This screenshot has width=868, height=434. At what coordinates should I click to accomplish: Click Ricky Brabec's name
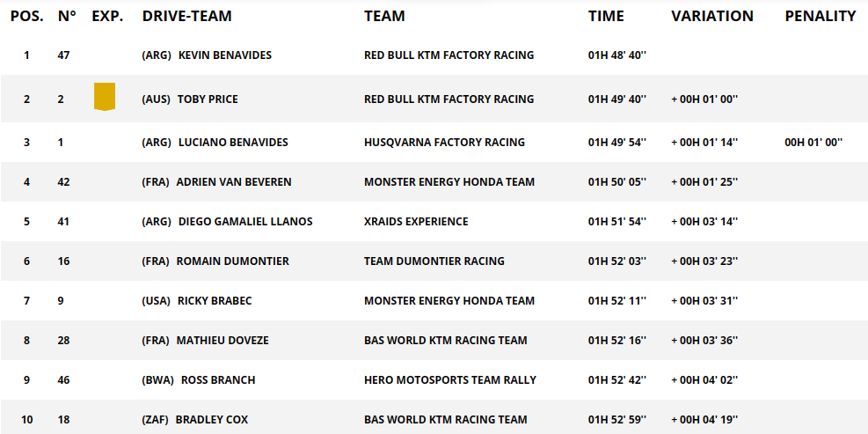pos(215,301)
